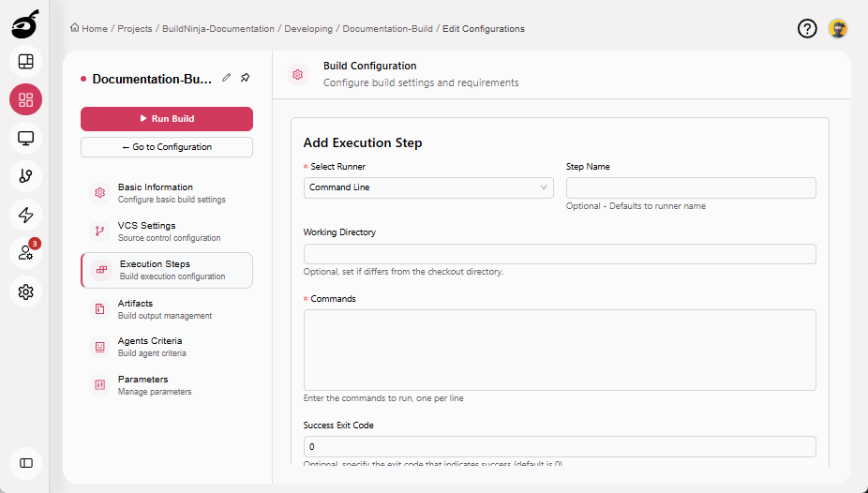The width and height of the screenshot is (868, 493).
Task: Click the Run Build button
Action: [x=167, y=119]
